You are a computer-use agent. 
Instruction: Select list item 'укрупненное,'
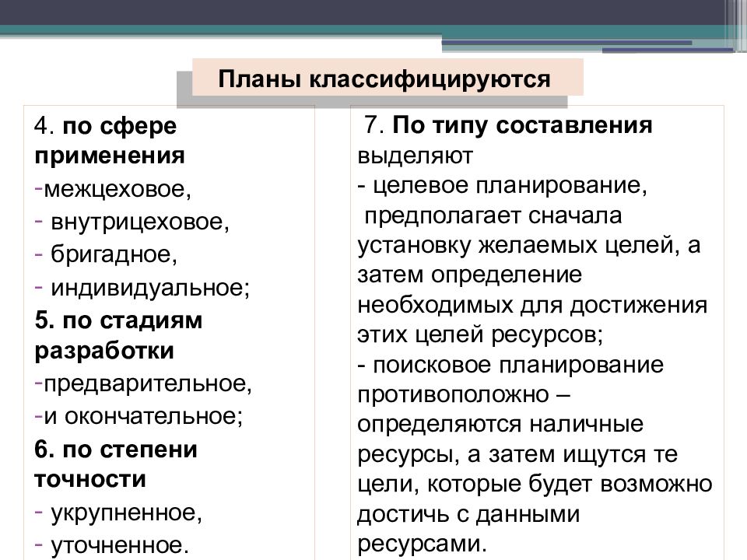126,513
